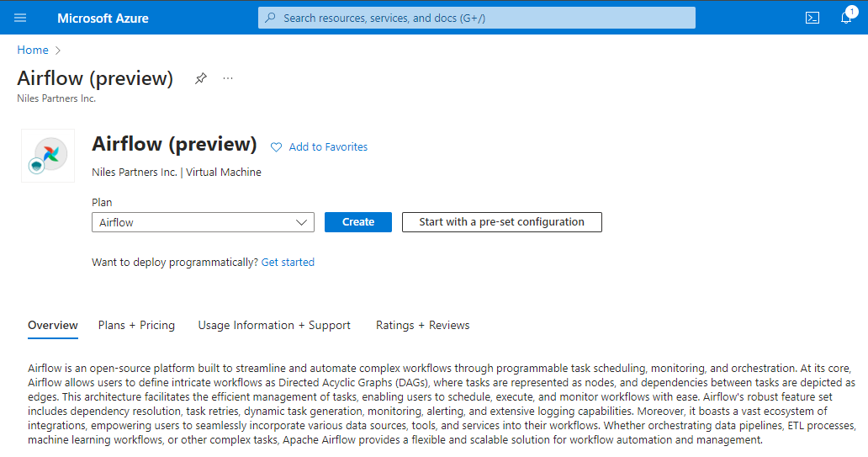Open the more options ellipsis

228,78
